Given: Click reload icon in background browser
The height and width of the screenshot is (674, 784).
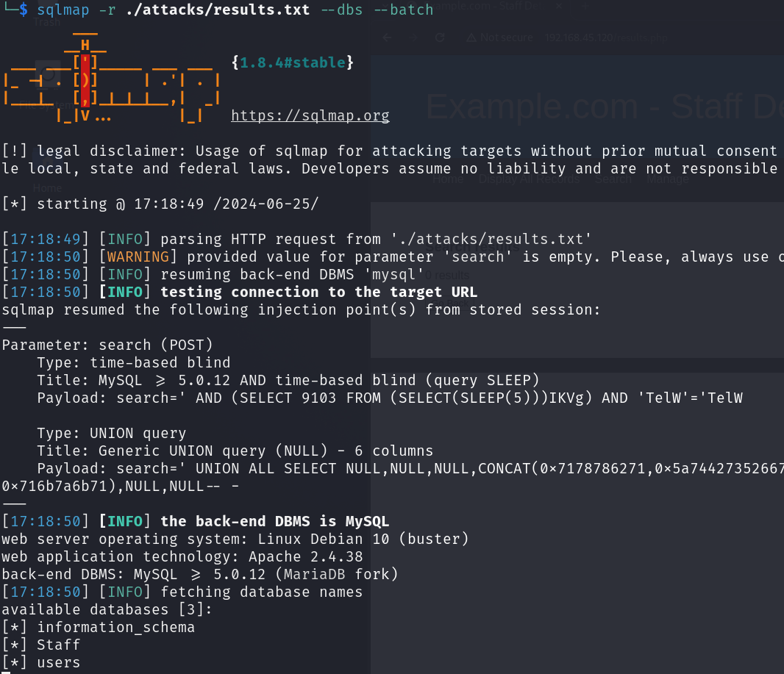Looking at the screenshot, I should 440,37.
